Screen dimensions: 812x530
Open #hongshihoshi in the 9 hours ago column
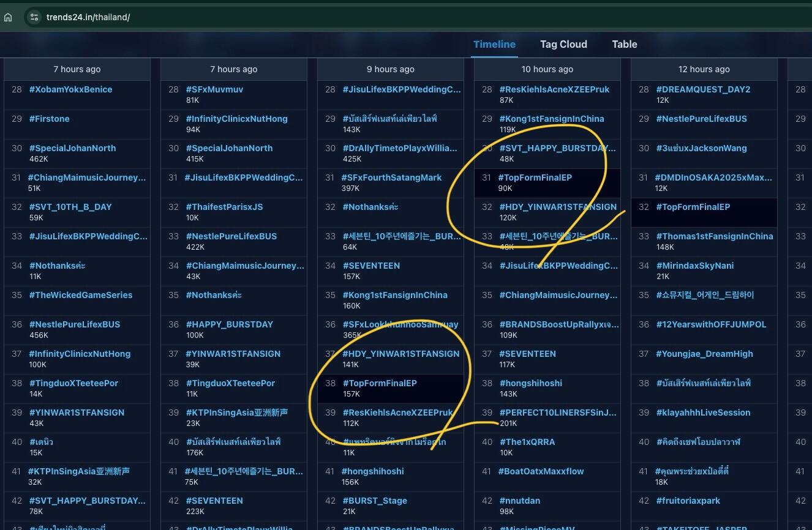(372, 471)
